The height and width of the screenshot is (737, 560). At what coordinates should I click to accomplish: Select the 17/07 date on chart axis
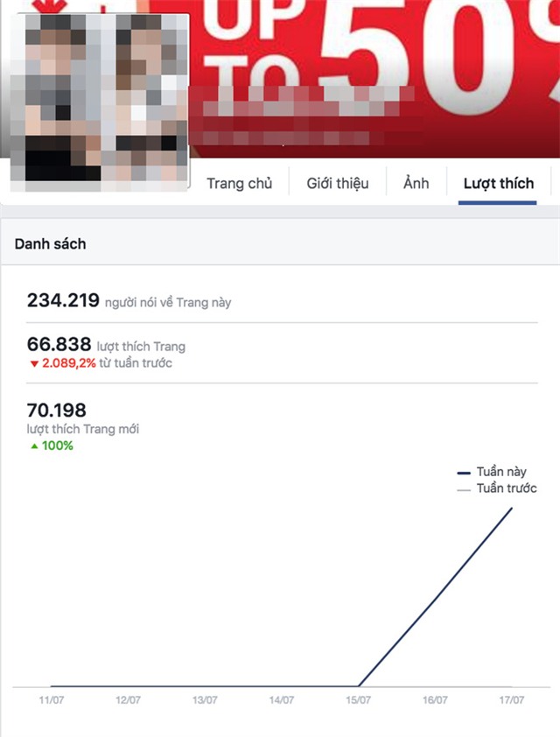[511, 700]
